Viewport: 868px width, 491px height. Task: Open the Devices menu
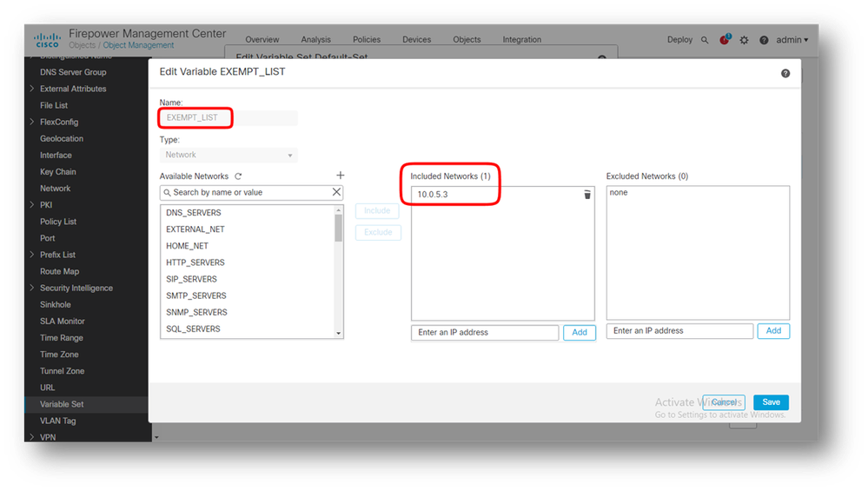click(x=416, y=40)
